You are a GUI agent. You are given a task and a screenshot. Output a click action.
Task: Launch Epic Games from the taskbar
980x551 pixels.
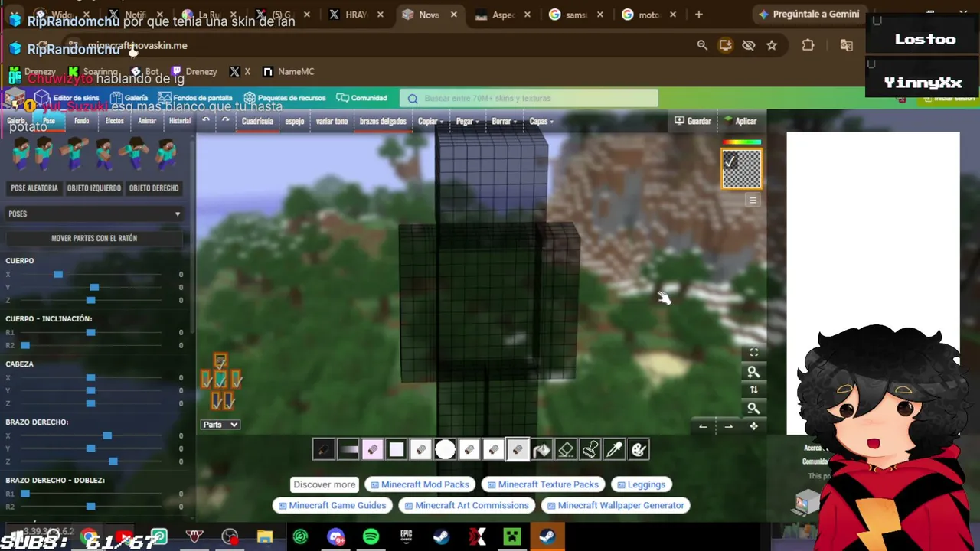tap(406, 536)
